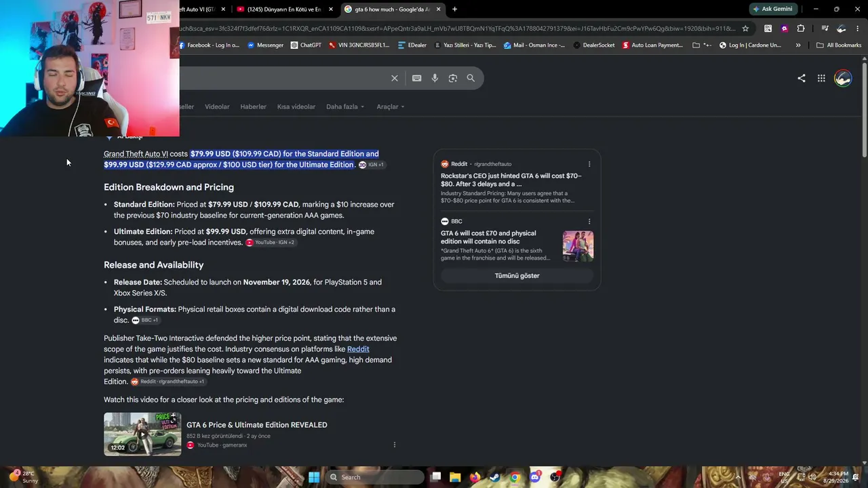Open the YouTube · IGN +2 source chip
This screenshot has height=488, width=868.
(x=270, y=243)
